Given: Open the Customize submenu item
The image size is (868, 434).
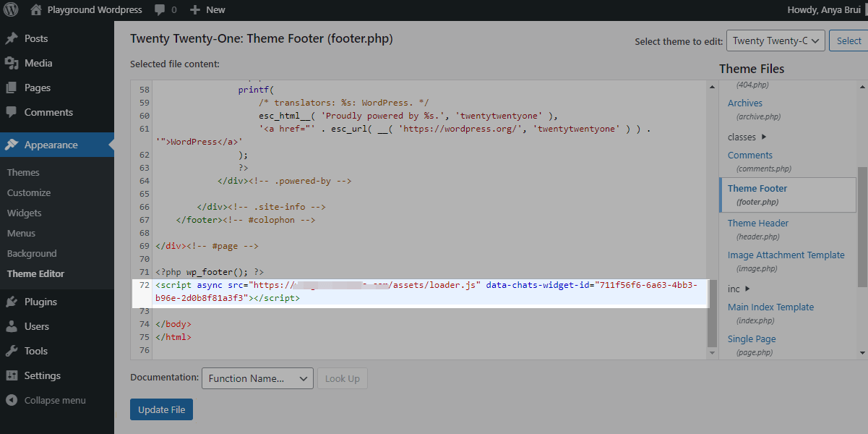Looking at the screenshot, I should click(29, 192).
